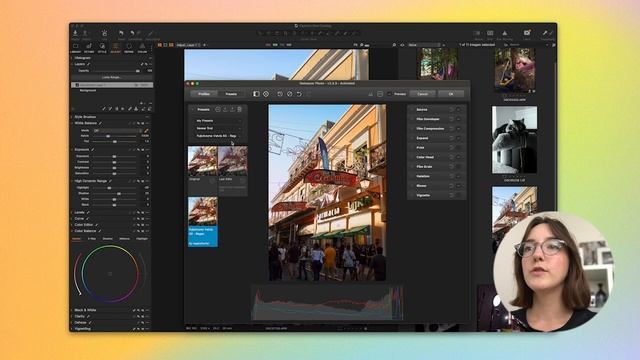
Task: Collapse the High Dynamic Range panel
Action: click(72, 181)
